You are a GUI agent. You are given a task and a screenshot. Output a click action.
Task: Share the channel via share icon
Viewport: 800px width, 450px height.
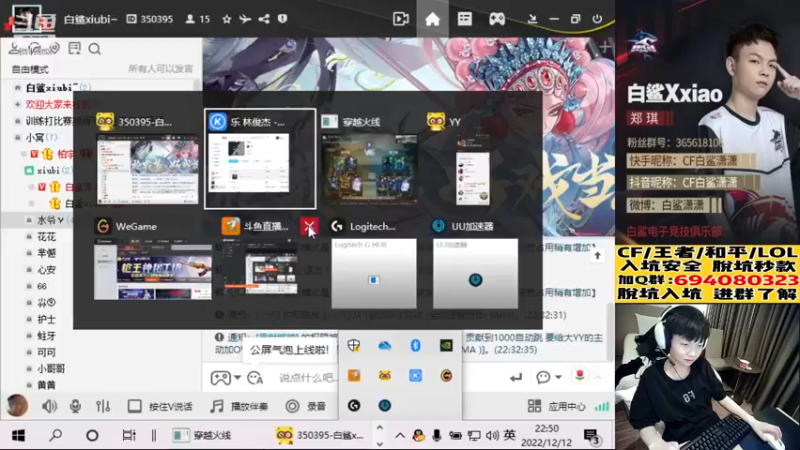coord(264,19)
